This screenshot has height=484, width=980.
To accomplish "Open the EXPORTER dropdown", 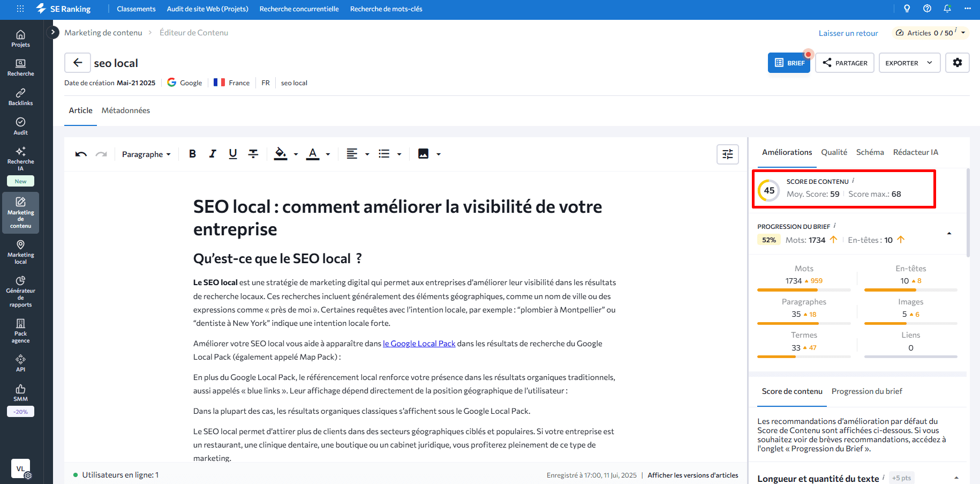I will (x=909, y=63).
